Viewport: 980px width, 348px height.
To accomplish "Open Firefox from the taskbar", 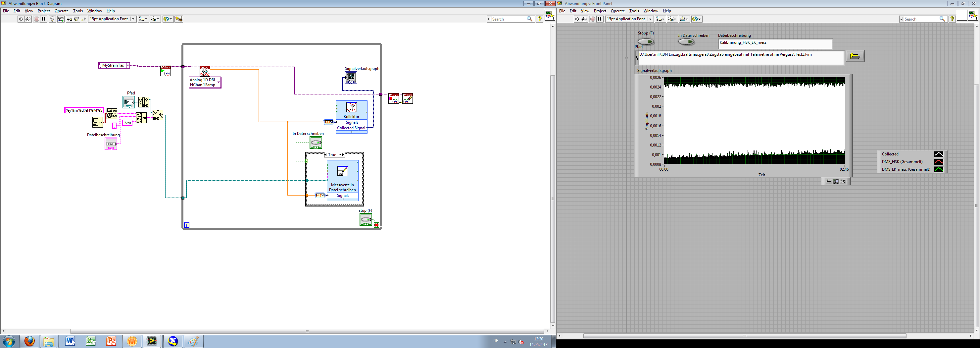I will (29, 341).
